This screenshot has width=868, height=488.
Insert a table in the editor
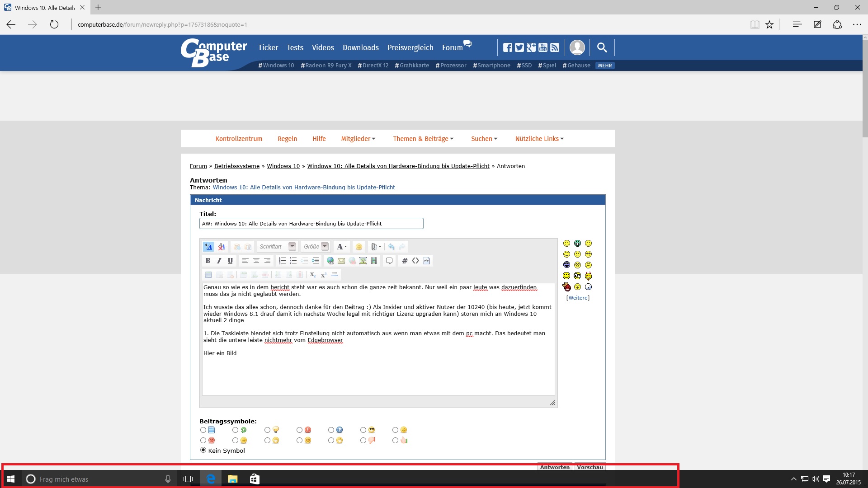pos(208,275)
